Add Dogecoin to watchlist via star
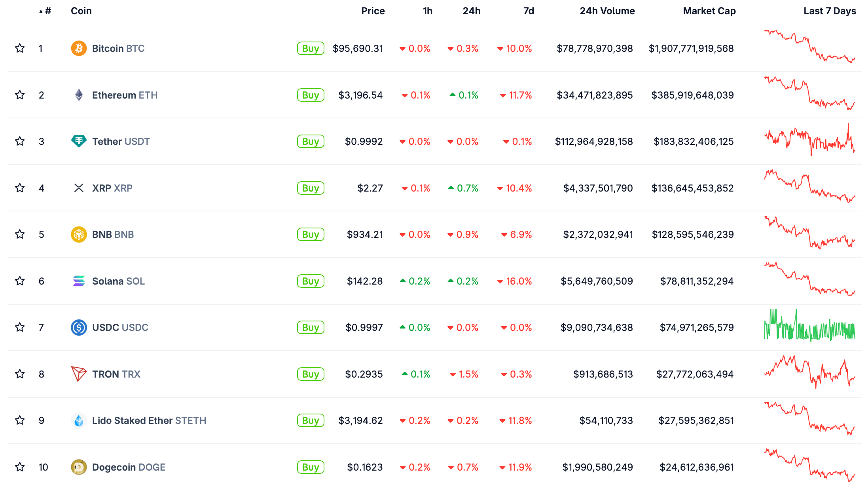 [x=20, y=467]
